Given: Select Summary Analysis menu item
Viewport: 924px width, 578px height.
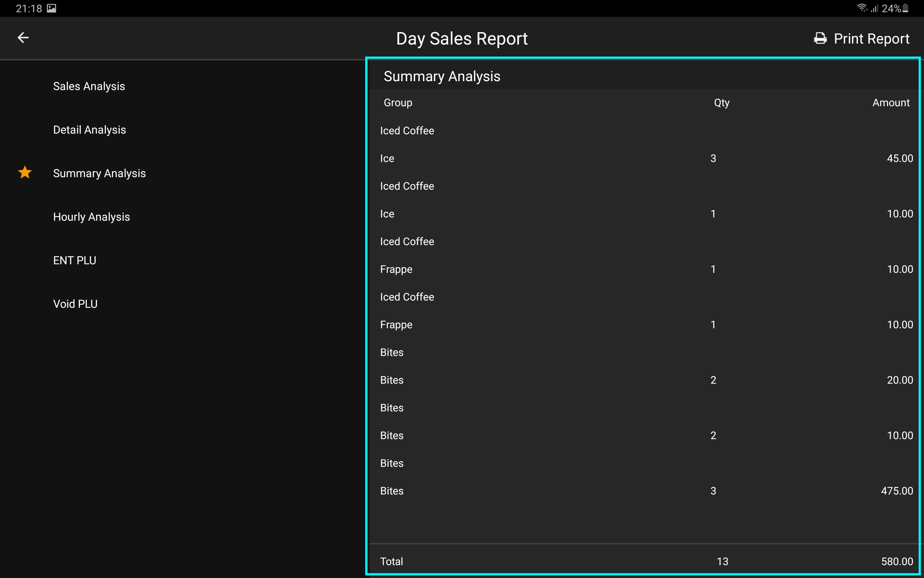Looking at the screenshot, I should (99, 174).
